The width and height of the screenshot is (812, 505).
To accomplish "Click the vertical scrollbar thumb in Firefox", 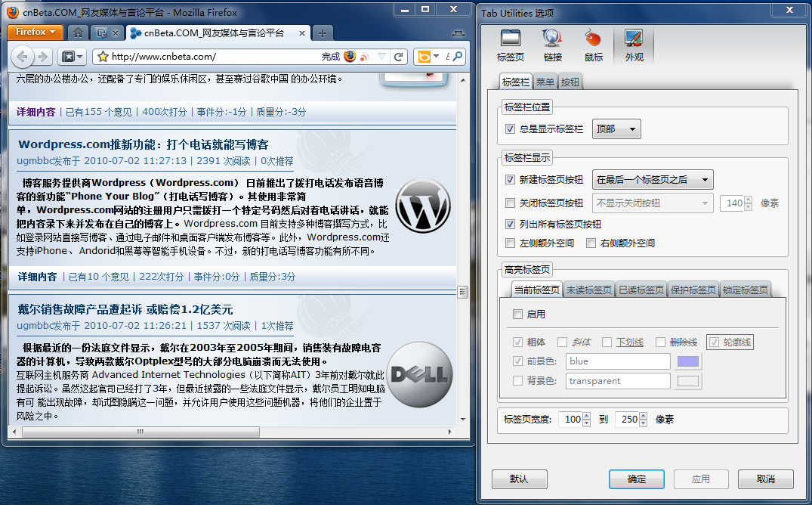I will tap(463, 292).
